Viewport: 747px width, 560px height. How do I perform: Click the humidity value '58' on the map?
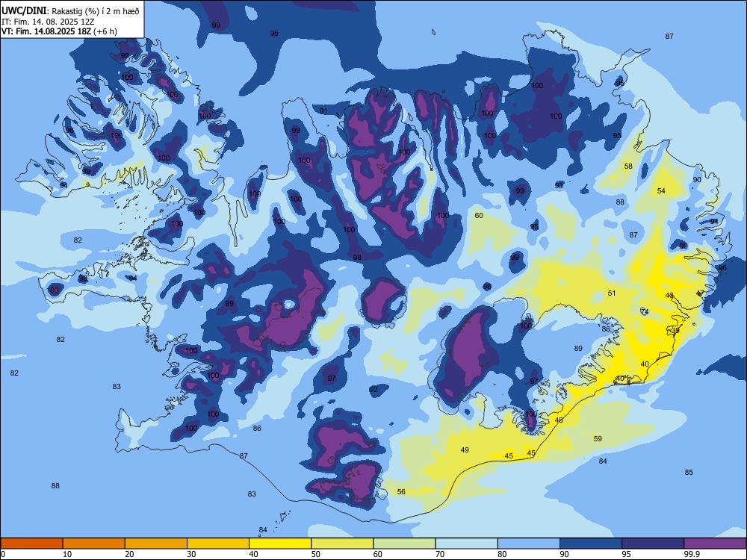(628, 167)
